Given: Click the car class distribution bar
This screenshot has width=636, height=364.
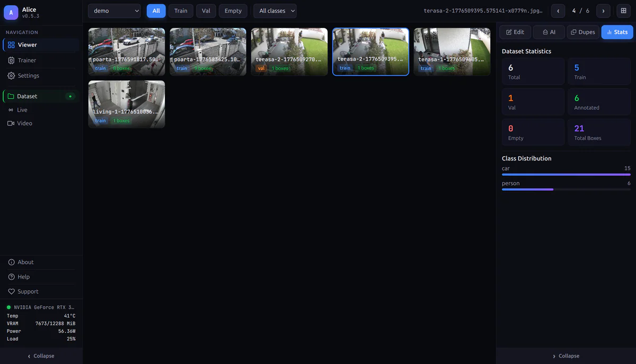Looking at the screenshot, I should (x=566, y=174).
